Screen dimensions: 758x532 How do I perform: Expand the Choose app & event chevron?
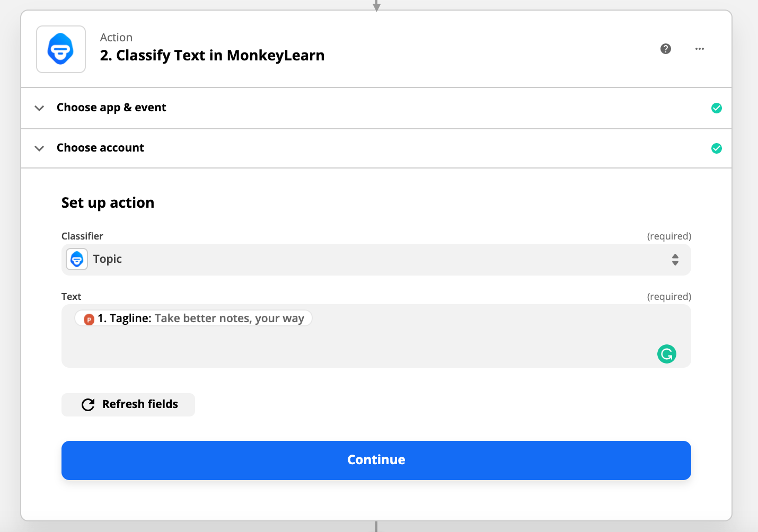[39, 108]
